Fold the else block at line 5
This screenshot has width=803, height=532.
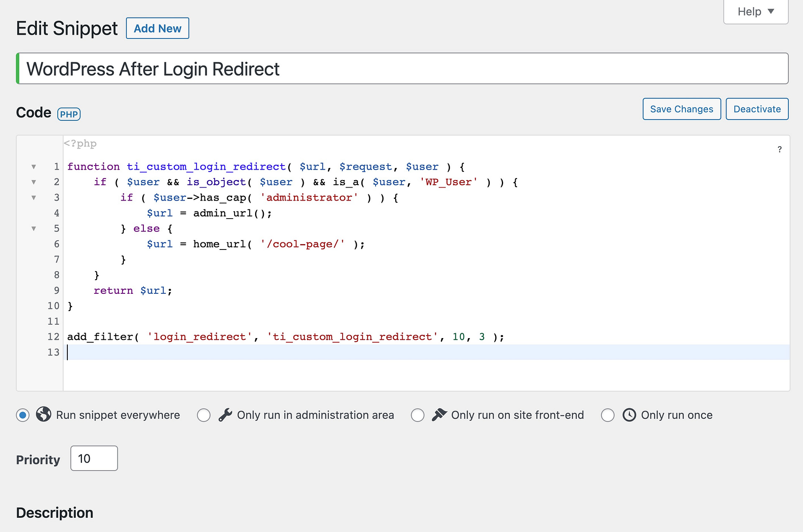34,229
